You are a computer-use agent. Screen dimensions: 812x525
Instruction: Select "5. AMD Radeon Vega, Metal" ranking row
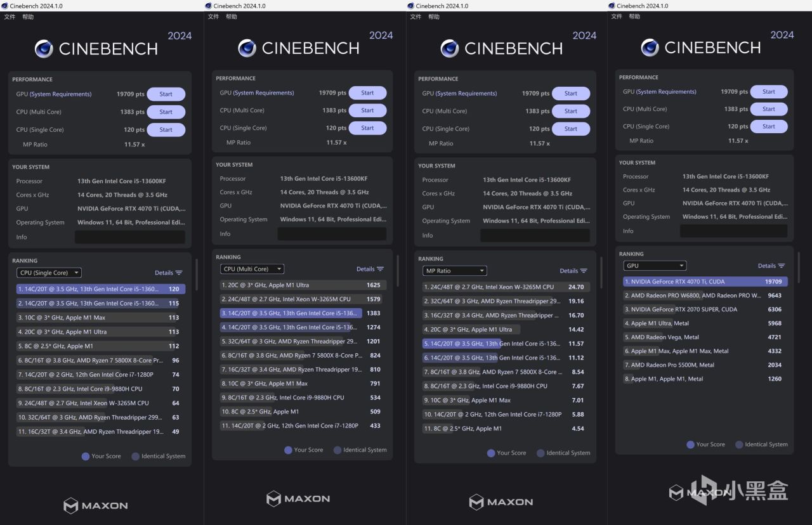[705, 337]
